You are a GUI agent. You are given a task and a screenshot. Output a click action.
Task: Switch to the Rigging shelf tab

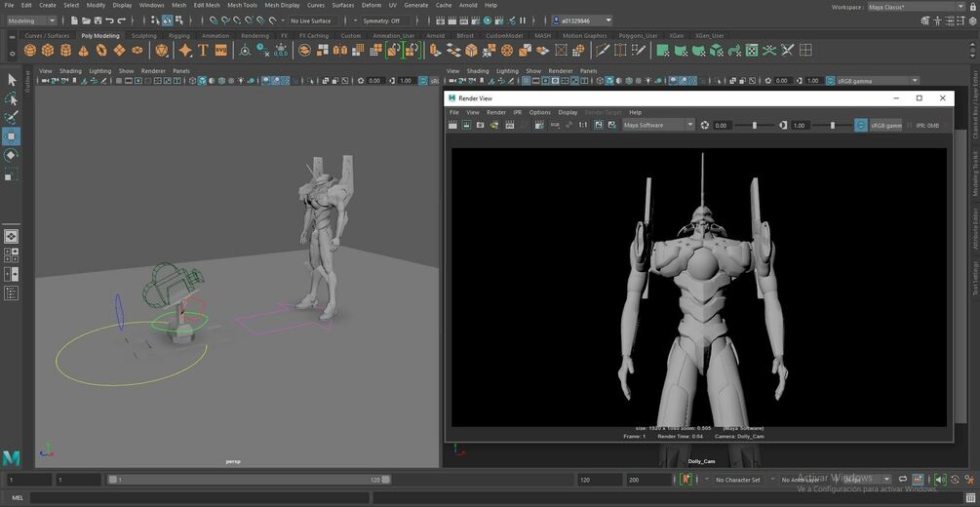point(178,36)
